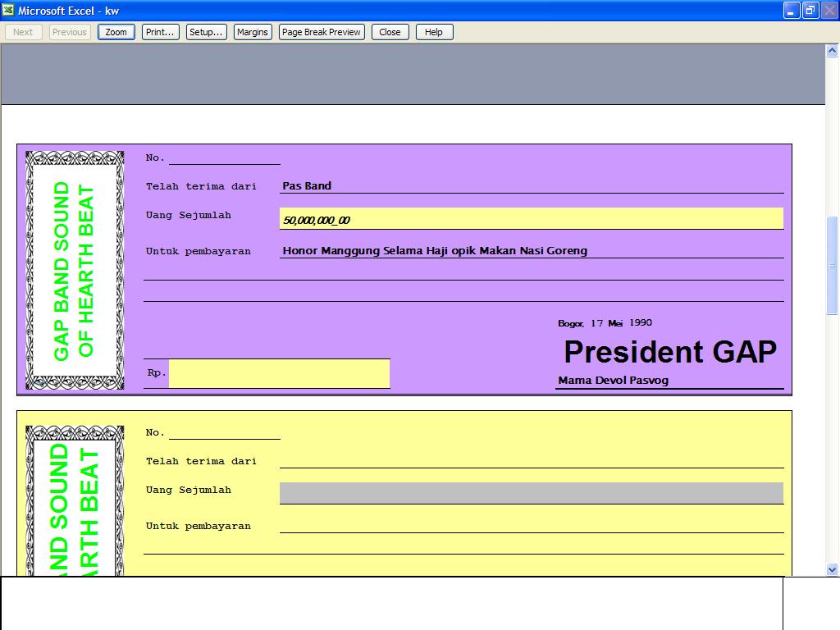Open the Print dialog
The height and width of the screenshot is (630, 840).
159,32
